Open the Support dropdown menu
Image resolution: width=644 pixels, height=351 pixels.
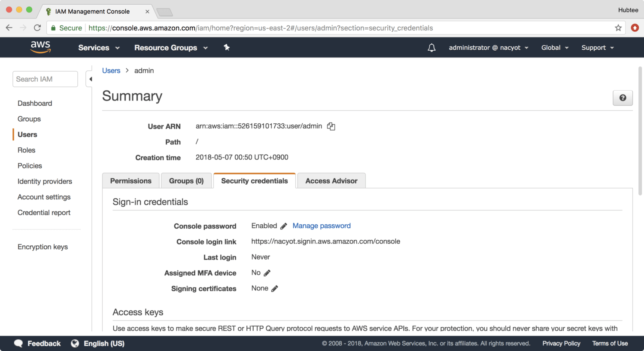(x=598, y=48)
